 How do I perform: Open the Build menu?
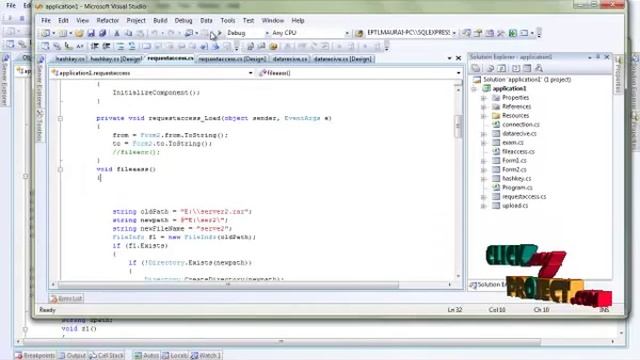(160, 20)
